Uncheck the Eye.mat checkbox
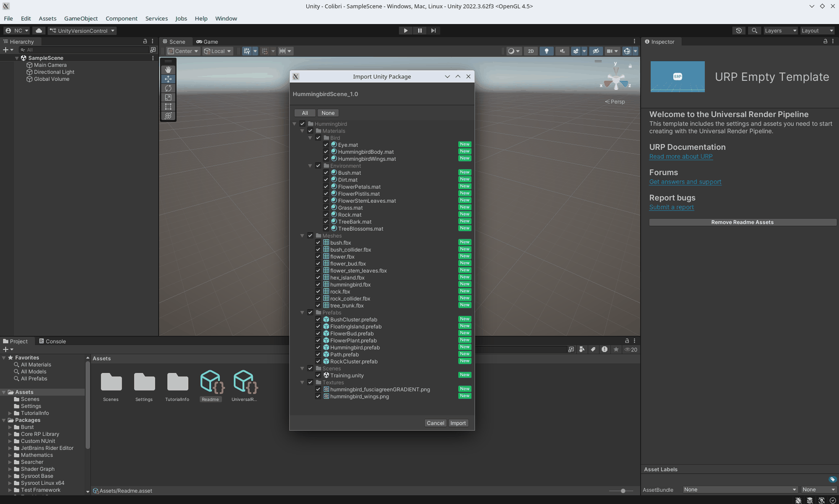Screen dimensions: 839x504 tap(326, 145)
